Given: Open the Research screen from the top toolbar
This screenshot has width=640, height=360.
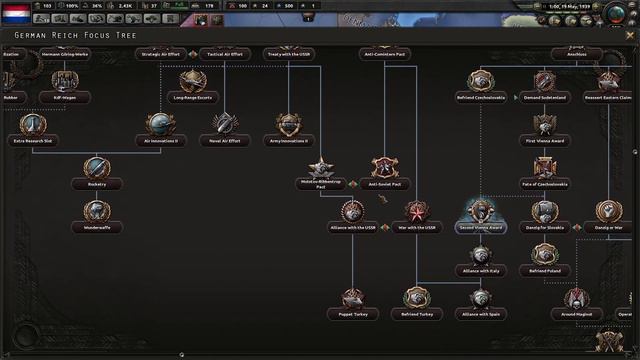Looking at the screenshot, I should pyautogui.click(x=60, y=19).
